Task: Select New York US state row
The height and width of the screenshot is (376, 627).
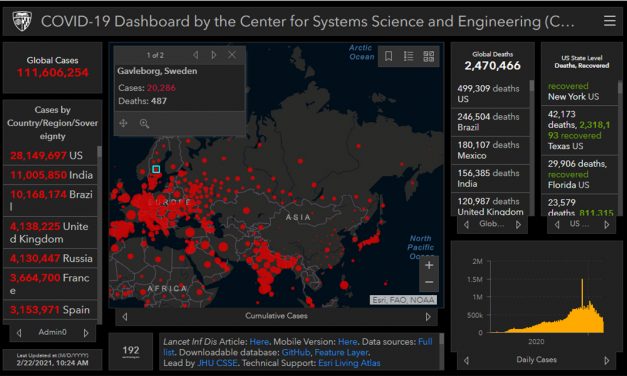Action: [579, 92]
